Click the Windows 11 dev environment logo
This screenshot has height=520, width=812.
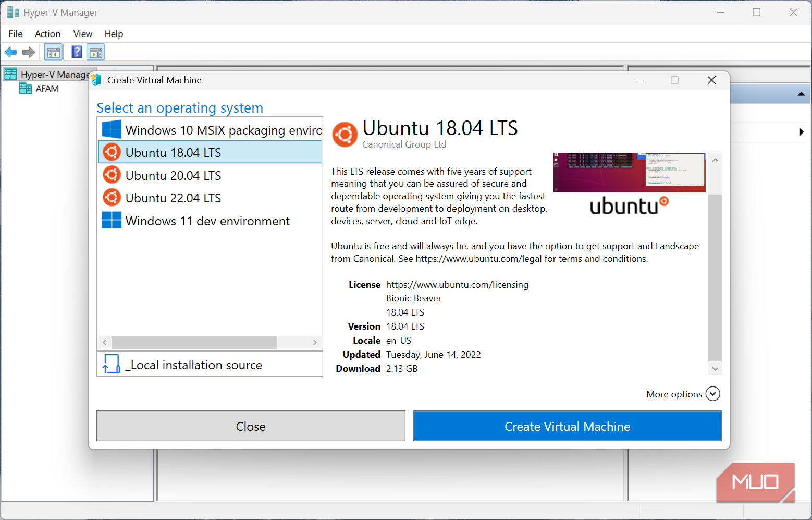click(x=112, y=220)
